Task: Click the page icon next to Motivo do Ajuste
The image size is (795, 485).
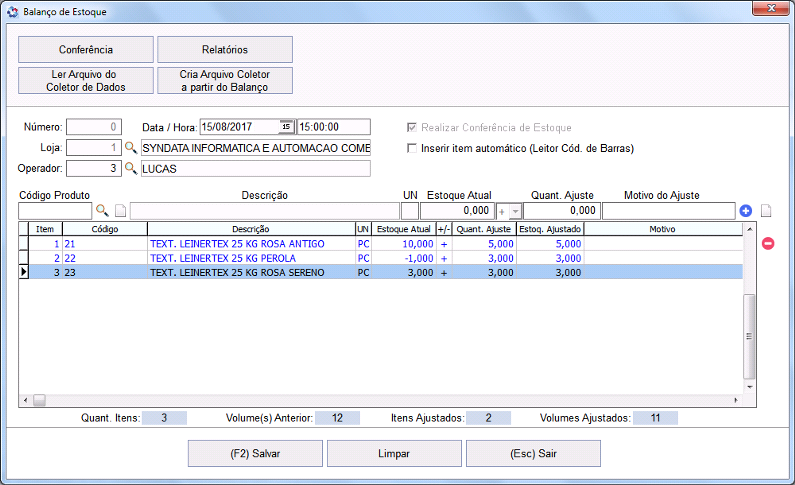Action: (766, 210)
